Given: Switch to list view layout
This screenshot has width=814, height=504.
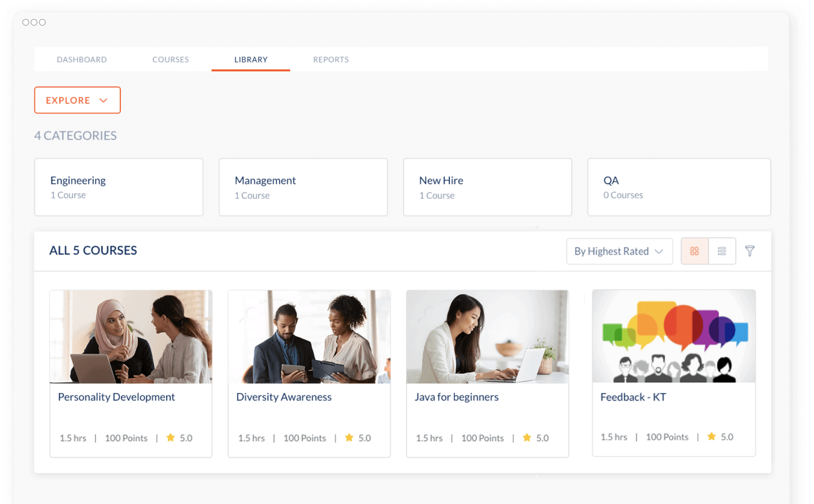Looking at the screenshot, I should pyautogui.click(x=722, y=251).
